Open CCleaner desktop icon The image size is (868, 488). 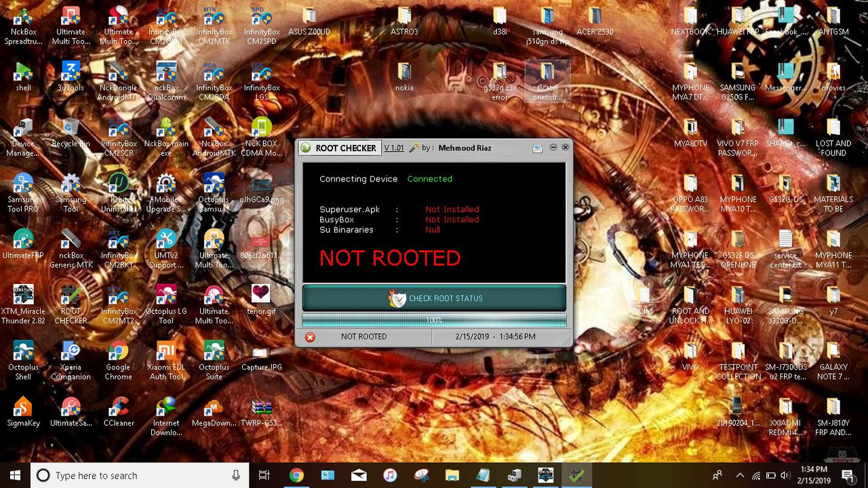119,412
